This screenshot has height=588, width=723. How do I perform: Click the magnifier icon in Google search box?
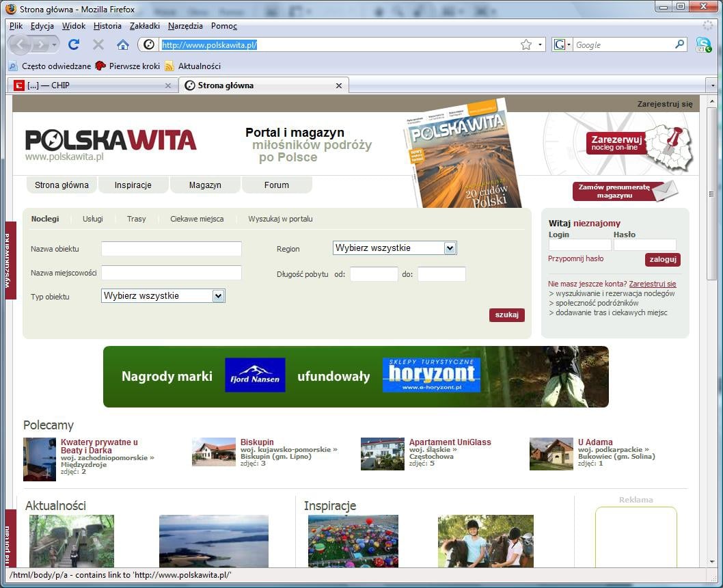[x=679, y=44]
